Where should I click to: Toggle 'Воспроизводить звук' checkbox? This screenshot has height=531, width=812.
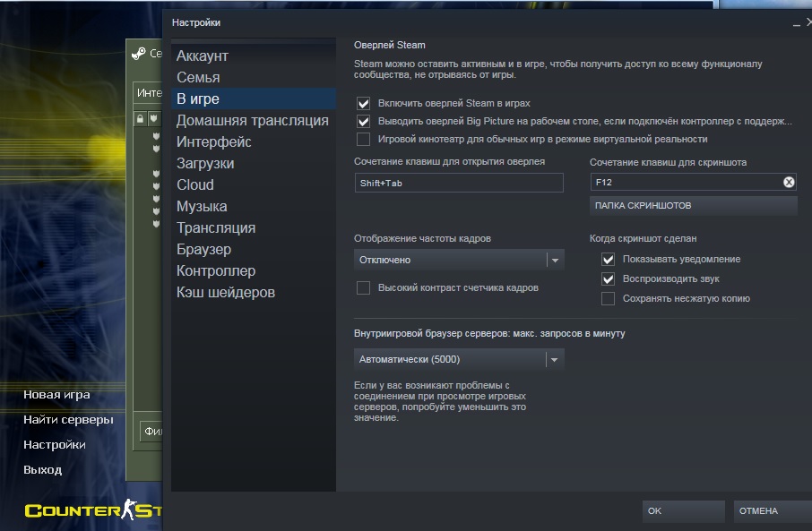pos(608,279)
